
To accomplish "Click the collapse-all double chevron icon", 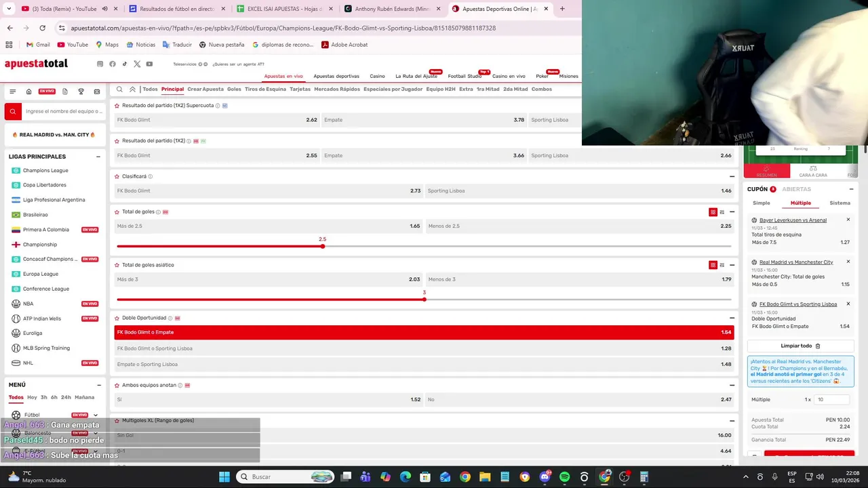I will pyautogui.click(x=132, y=89).
